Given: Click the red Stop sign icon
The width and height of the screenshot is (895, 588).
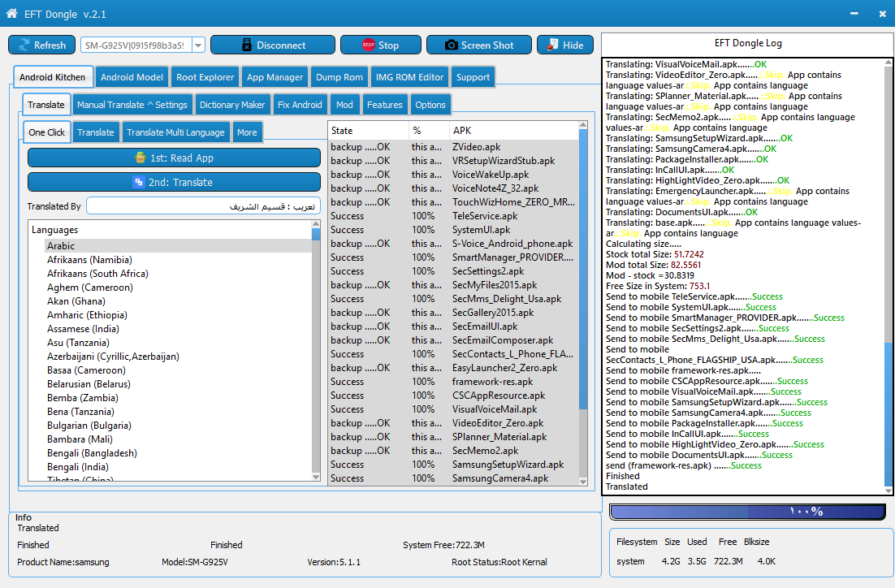Looking at the screenshot, I should 368,45.
